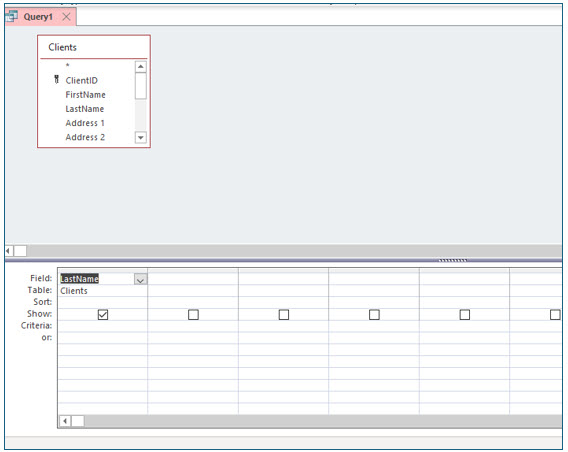Open the Field dropdown for LastName column
The width and height of the screenshot is (568, 452).
click(x=141, y=280)
